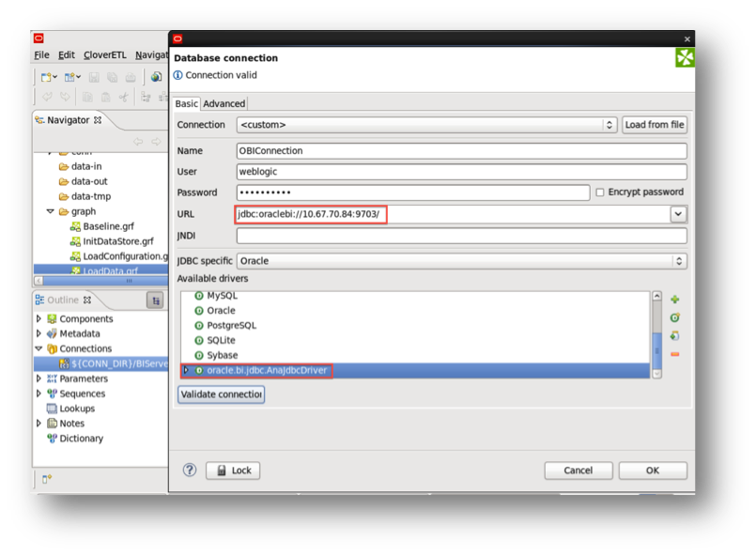Select the data-out folder in Navigator
This screenshot has height=556, width=756.
pos(89,182)
